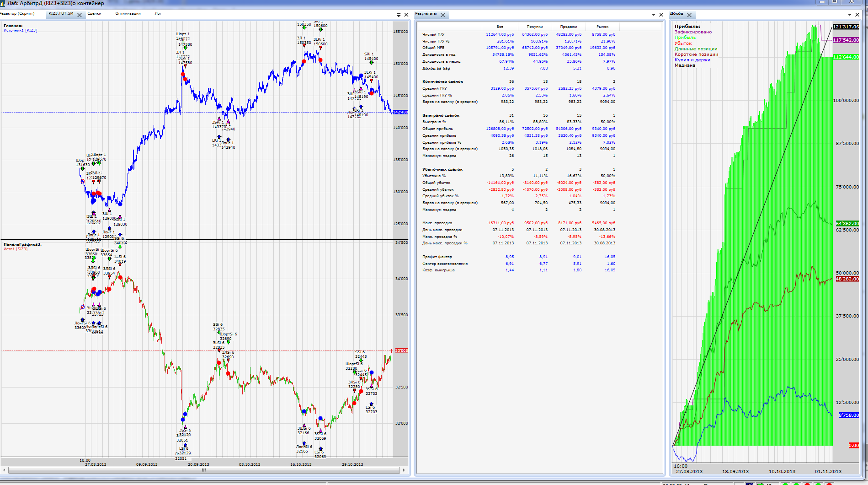Viewport: 868px width, 485px height.
Task: Close the Доход tab with its X
Action: tap(689, 15)
